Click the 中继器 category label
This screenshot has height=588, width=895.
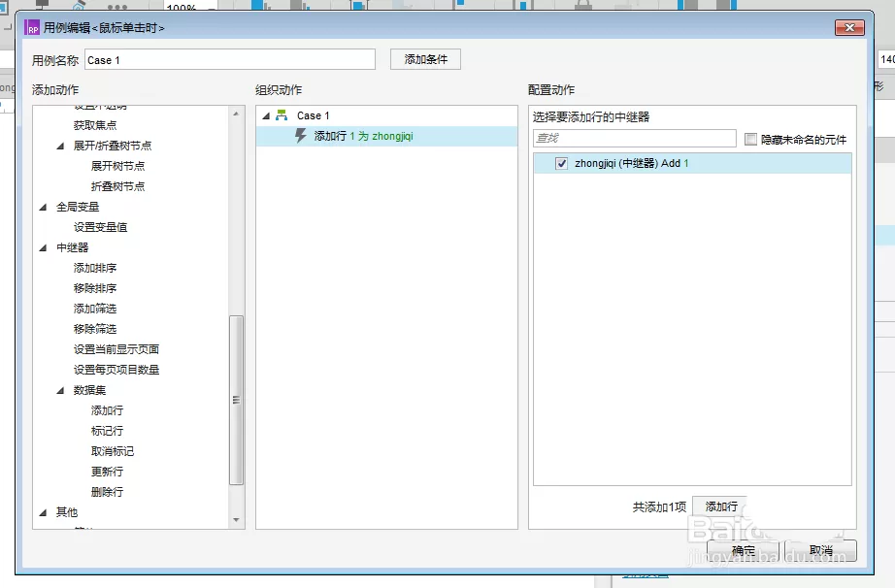73,247
